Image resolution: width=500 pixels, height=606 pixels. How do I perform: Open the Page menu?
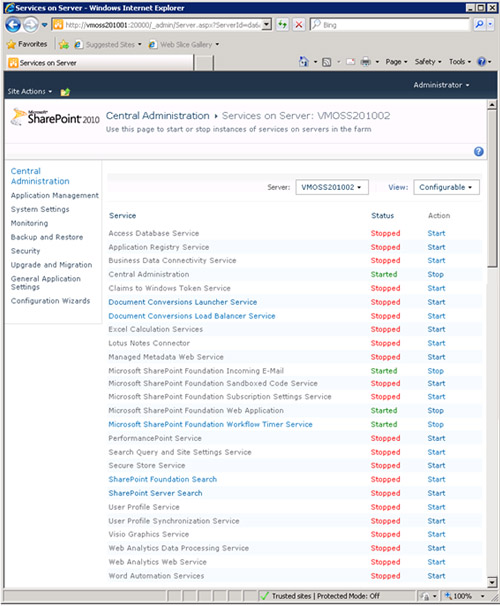396,62
